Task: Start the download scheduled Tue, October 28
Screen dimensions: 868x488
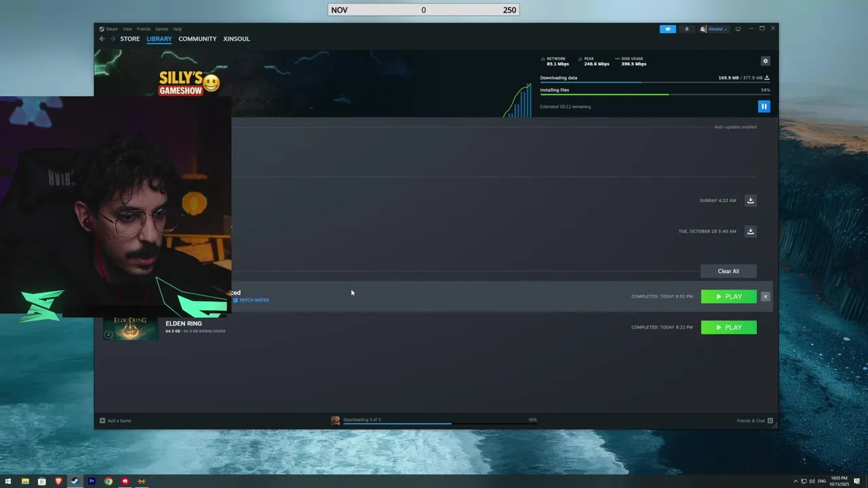Action: [x=751, y=231]
